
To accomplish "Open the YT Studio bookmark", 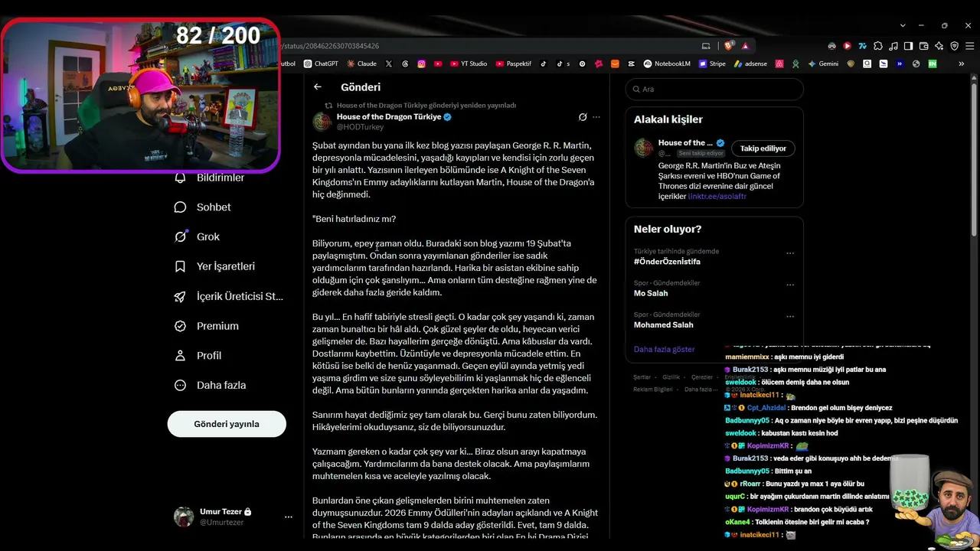I will [x=469, y=64].
